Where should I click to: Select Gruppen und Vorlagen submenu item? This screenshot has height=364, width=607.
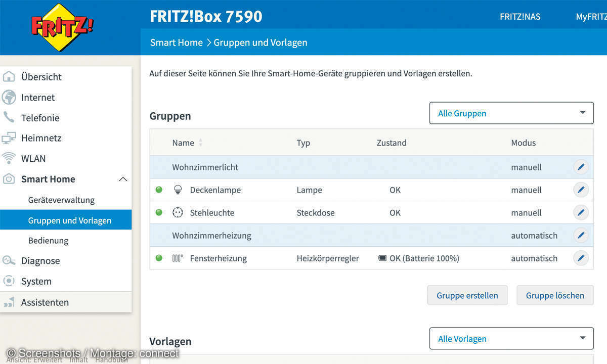coord(66,220)
